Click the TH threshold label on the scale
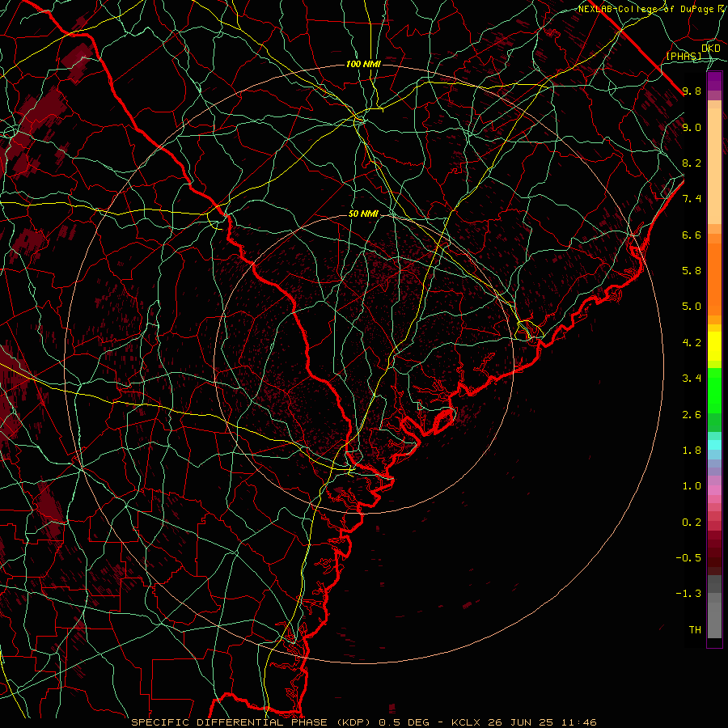 (695, 630)
